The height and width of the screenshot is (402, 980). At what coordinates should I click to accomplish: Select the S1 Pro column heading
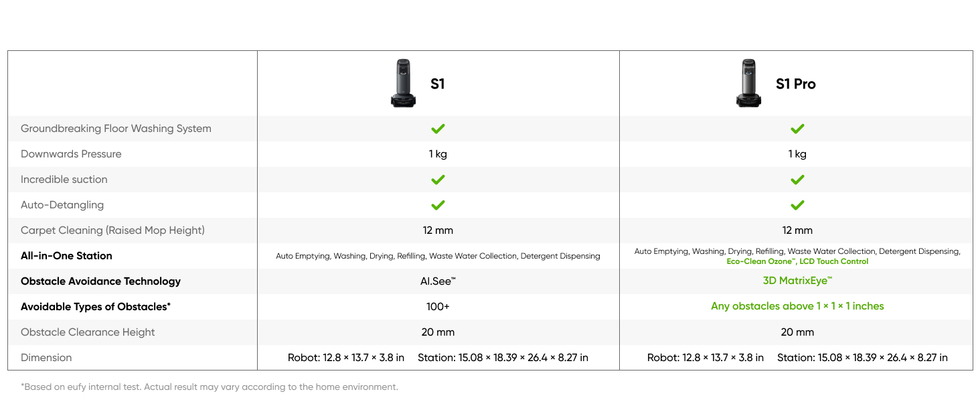[795, 84]
